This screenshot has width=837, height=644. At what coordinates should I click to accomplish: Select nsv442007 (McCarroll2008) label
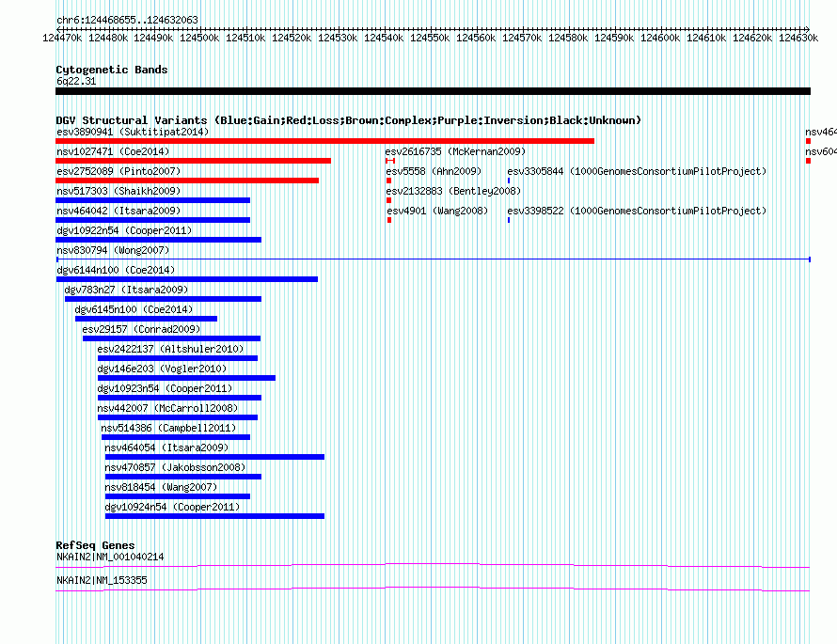pyautogui.click(x=167, y=408)
